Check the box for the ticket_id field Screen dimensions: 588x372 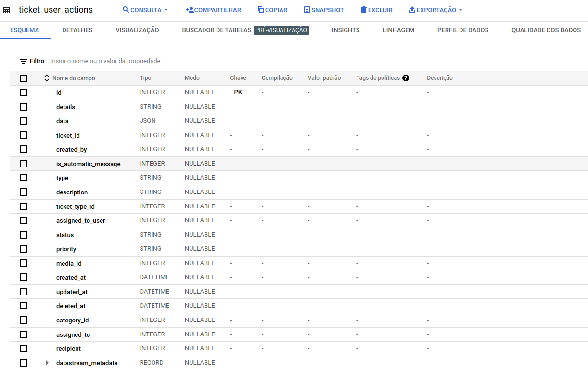[x=24, y=135]
